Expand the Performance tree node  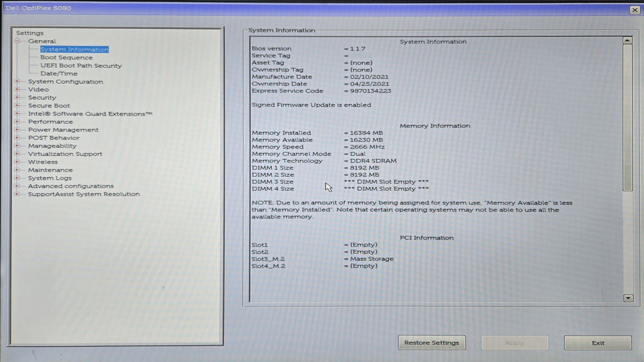tap(17, 122)
